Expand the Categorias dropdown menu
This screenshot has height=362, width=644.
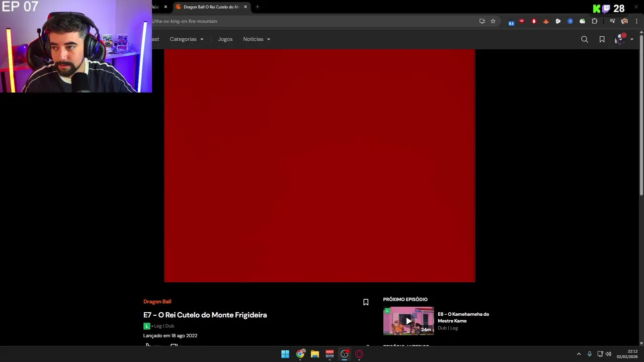[187, 39]
